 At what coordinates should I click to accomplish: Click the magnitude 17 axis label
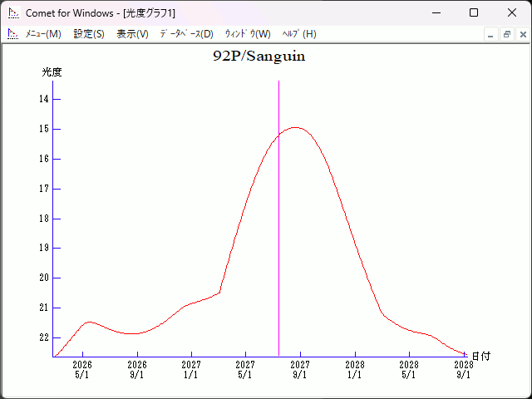point(44,189)
